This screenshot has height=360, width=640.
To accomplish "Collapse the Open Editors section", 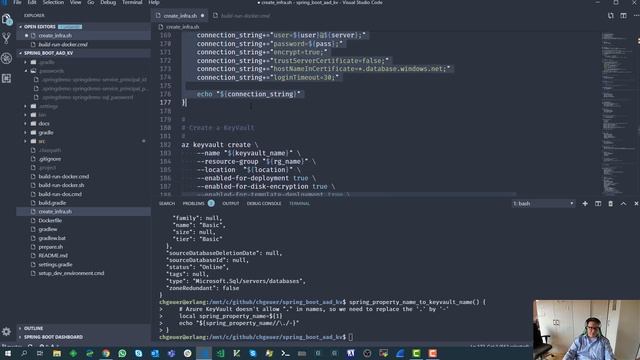I will [83, 27].
